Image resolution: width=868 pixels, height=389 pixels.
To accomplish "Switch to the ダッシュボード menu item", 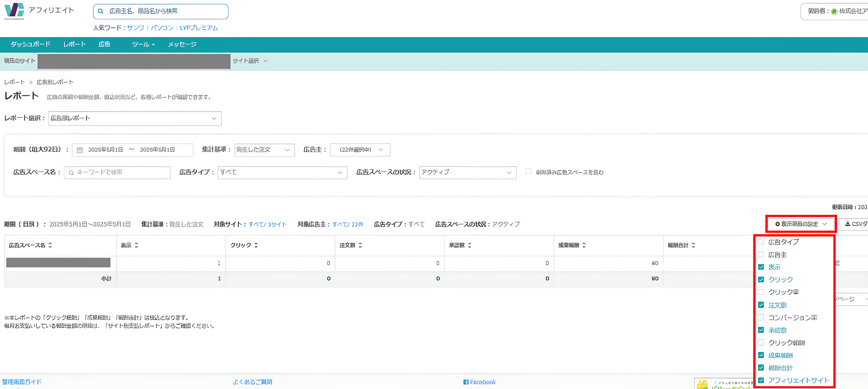I will (30, 44).
